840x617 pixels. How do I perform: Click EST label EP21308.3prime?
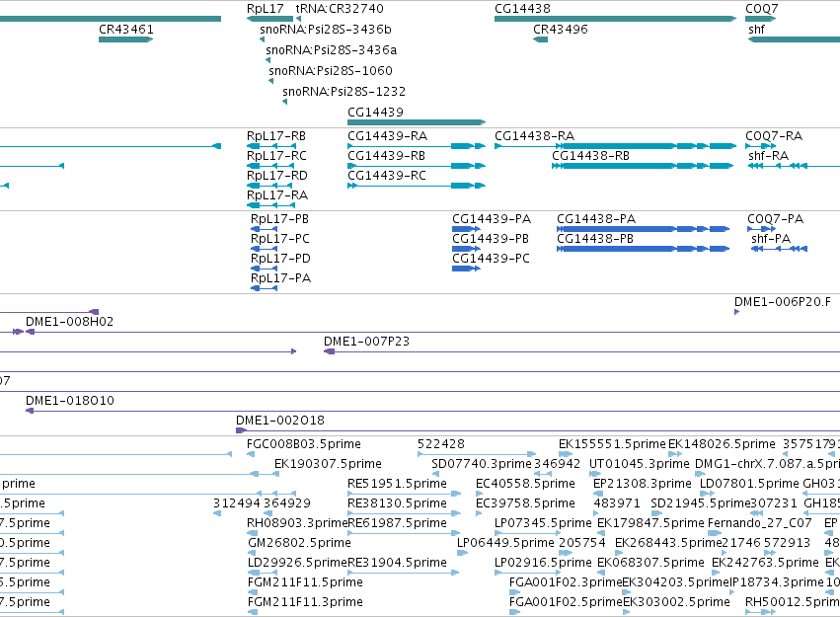pyautogui.click(x=643, y=484)
